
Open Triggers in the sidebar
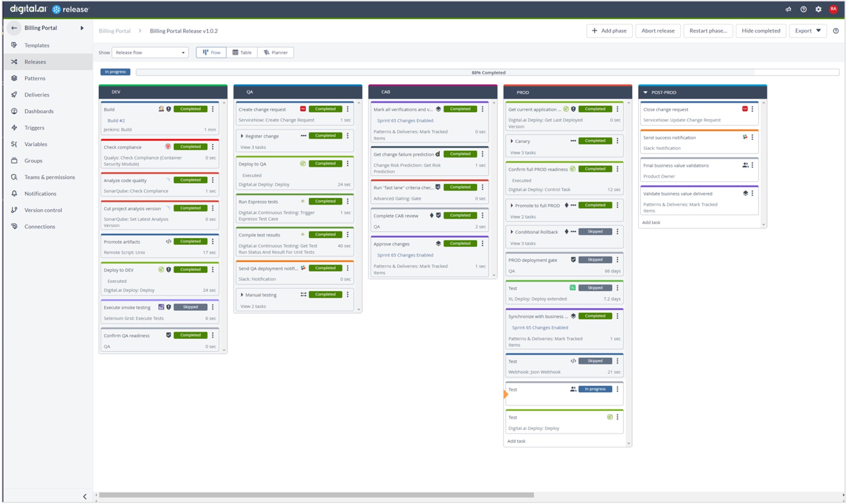34,128
